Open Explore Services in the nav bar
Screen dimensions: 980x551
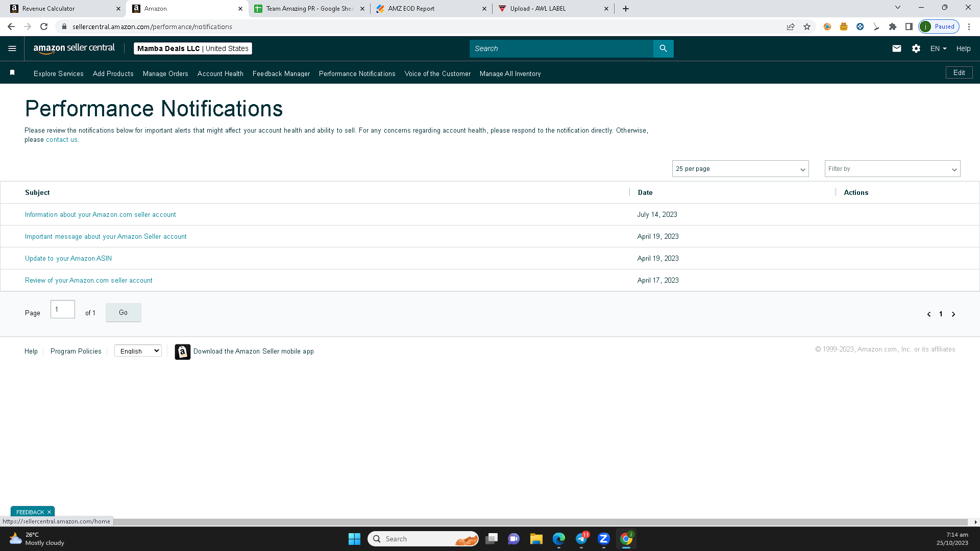click(59, 73)
